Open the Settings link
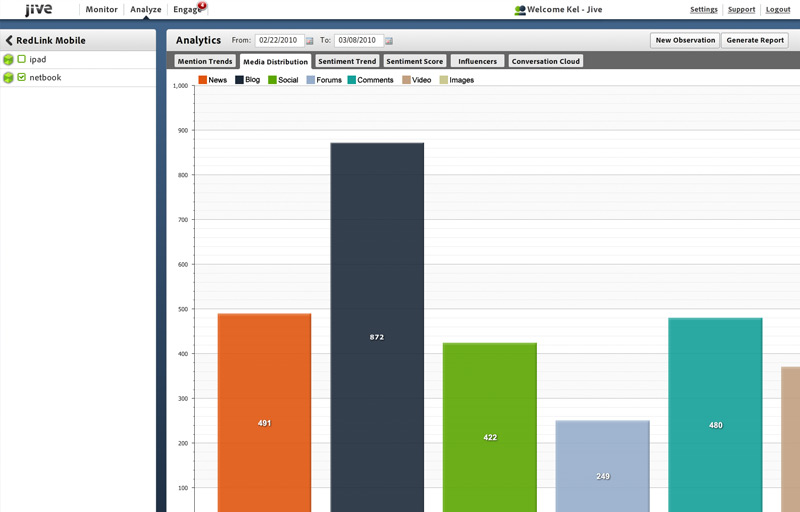 (704, 10)
